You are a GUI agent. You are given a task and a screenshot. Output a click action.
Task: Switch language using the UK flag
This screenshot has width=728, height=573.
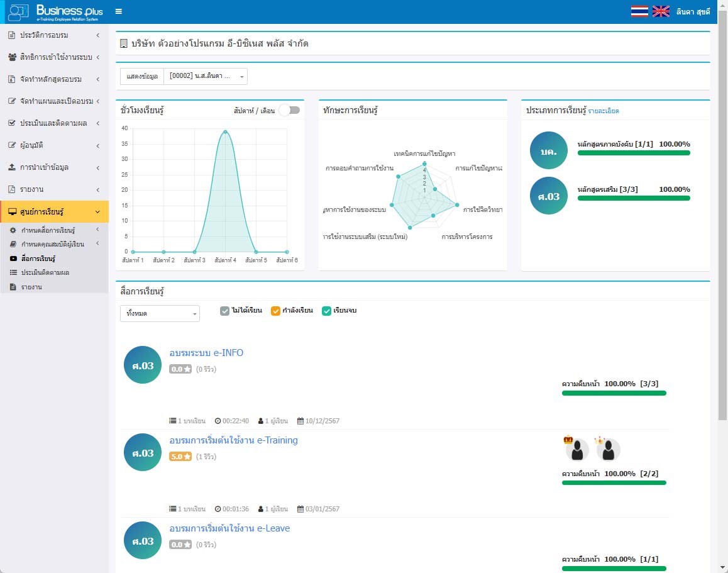[661, 11]
